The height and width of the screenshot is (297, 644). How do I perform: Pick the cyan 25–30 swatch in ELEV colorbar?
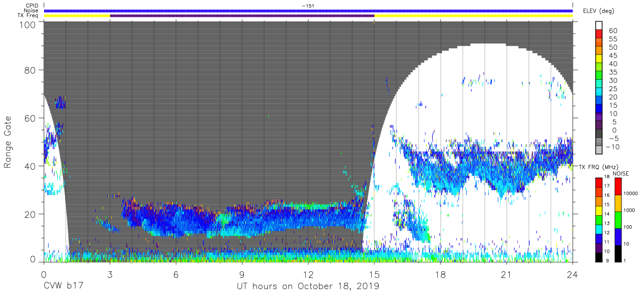click(600, 84)
